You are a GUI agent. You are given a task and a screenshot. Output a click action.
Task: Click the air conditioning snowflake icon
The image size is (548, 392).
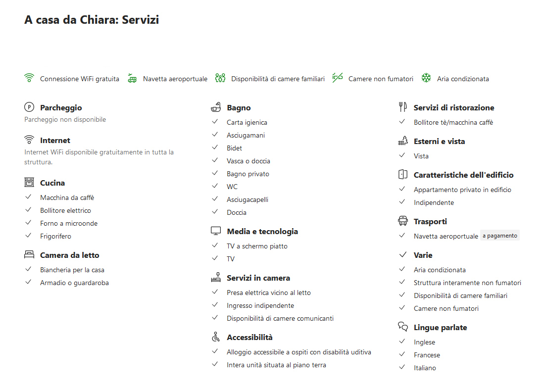tap(426, 78)
